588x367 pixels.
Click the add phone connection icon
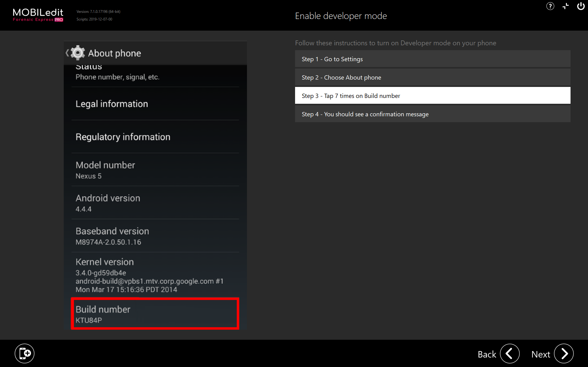click(25, 354)
